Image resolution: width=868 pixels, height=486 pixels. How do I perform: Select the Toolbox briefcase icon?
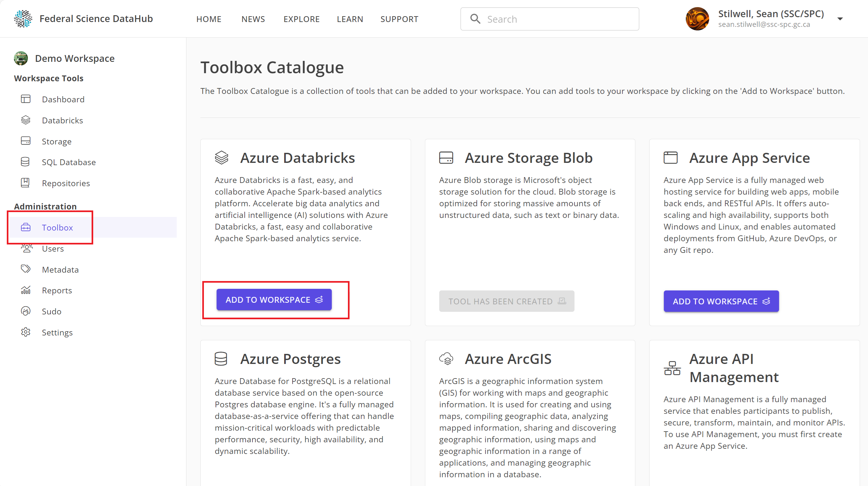click(x=26, y=228)
